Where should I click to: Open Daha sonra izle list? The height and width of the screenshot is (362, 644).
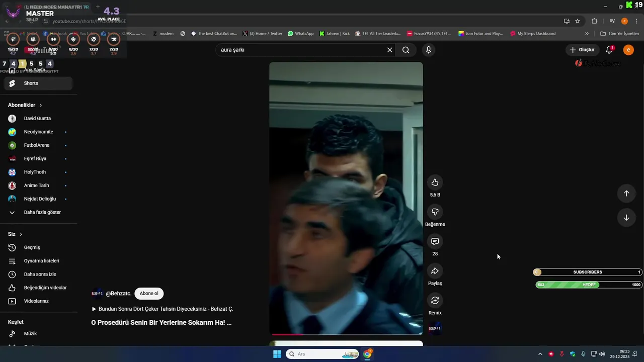[38, 275]
